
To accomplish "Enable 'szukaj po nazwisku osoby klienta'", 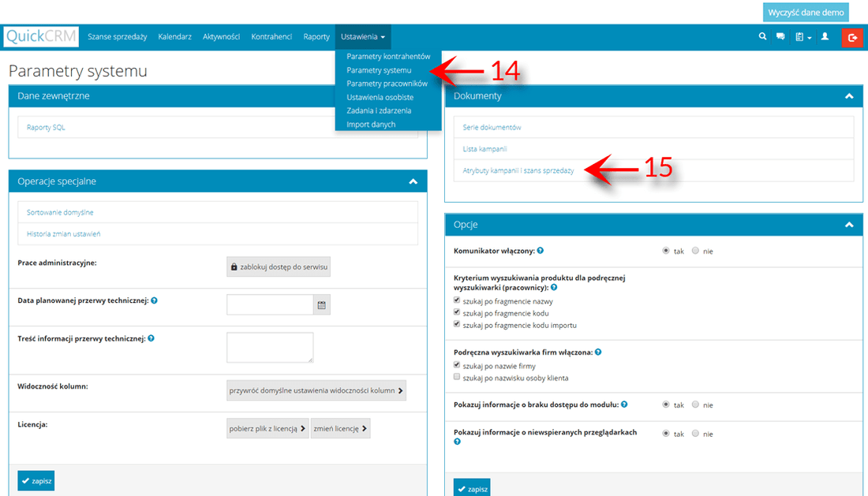I will 458,378.
